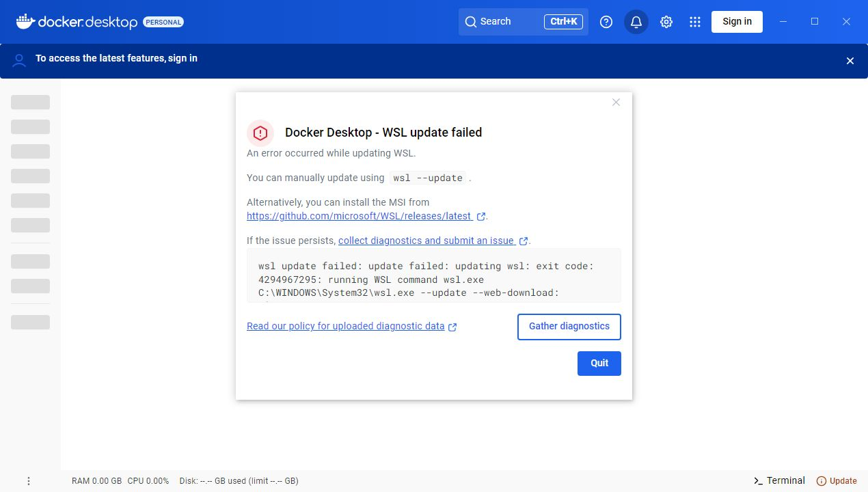This screenshot has height=492, width=868.
Task: Click the Ctrl+K shortcut badge
Action: tap(563, 22)
